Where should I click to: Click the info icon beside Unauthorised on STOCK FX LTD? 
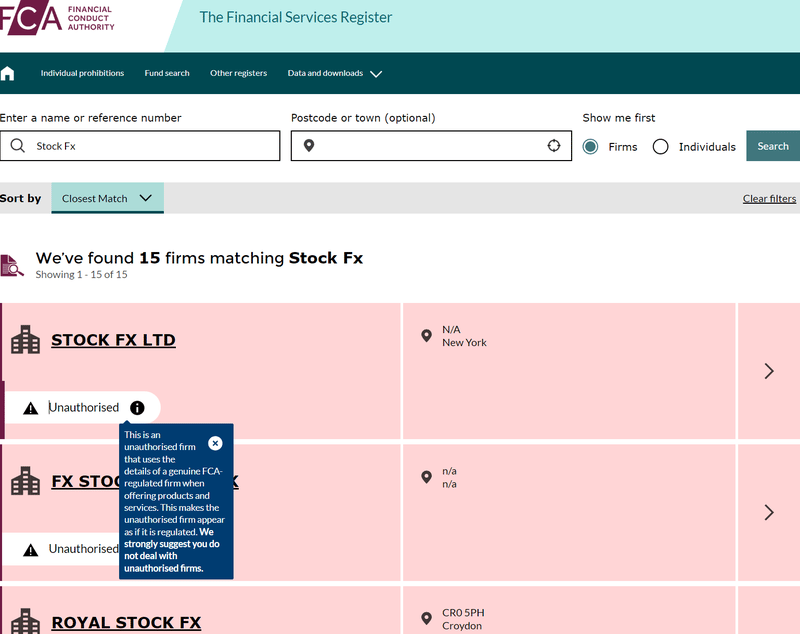pyautogui.click(x=137, y=408)
